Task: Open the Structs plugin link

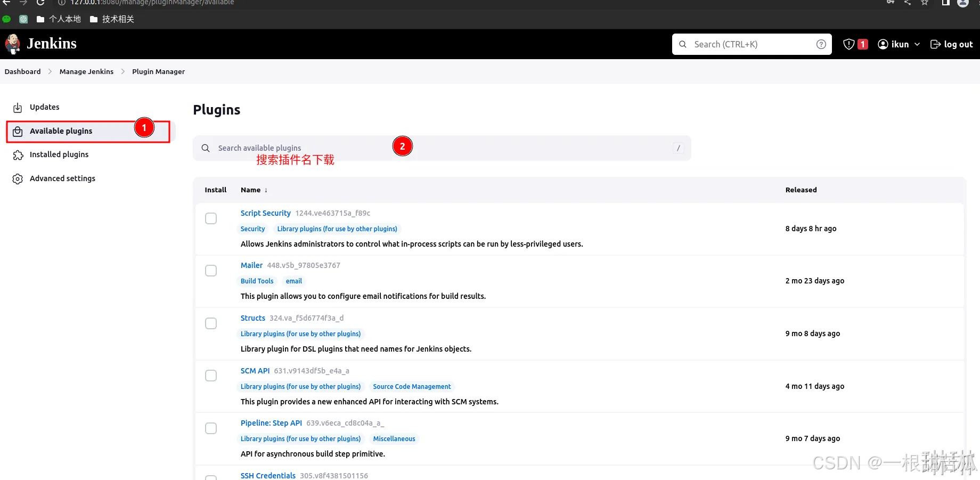Action: pos(252,318)
